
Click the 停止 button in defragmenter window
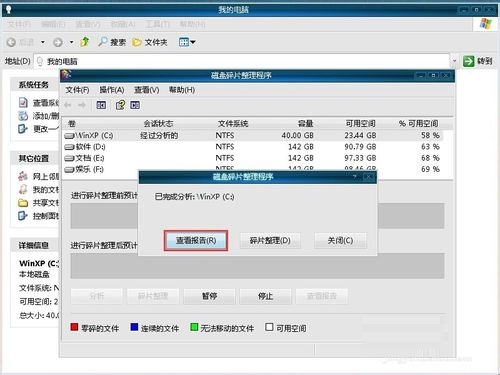click(265, 296)
